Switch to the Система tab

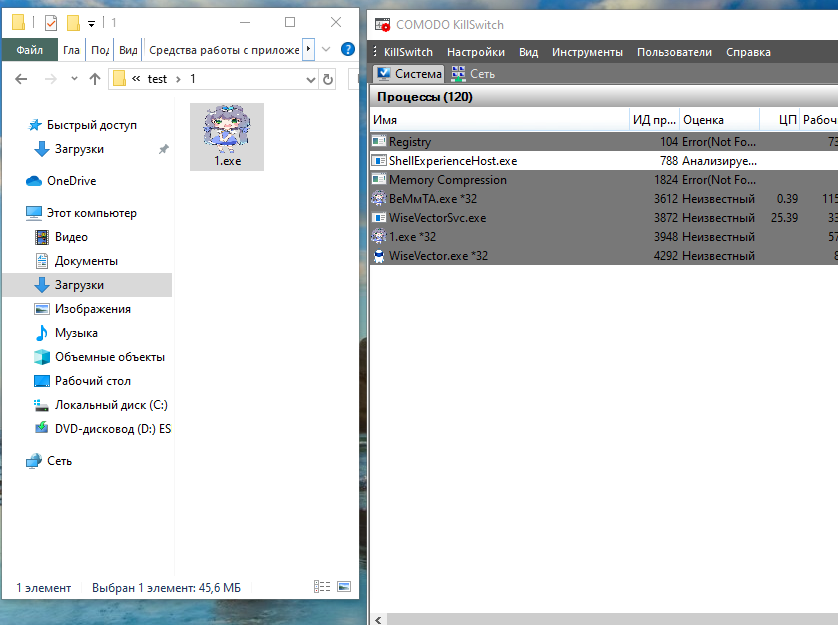[409, 74]
